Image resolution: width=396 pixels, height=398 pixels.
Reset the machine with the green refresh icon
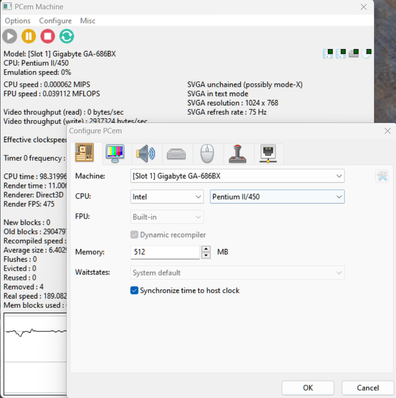point(67,36)
